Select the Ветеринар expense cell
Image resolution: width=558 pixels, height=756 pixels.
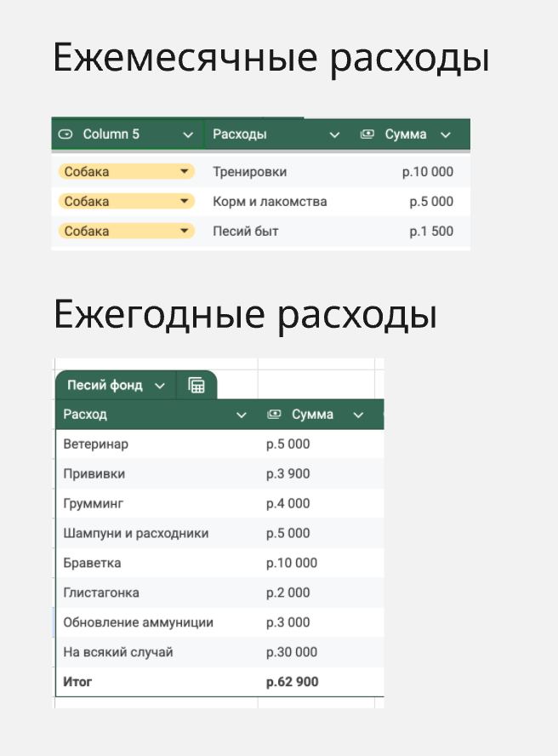pyautogui.click(x=95, y=444)
